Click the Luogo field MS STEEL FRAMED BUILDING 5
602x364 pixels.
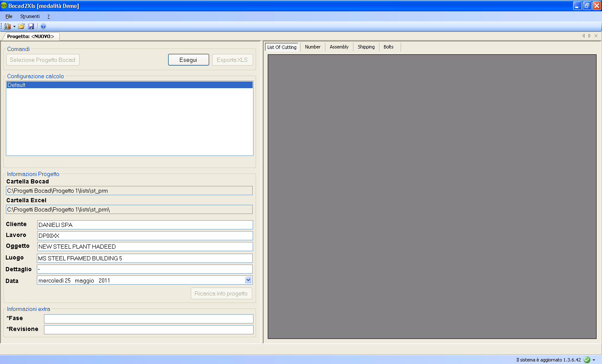145,258
